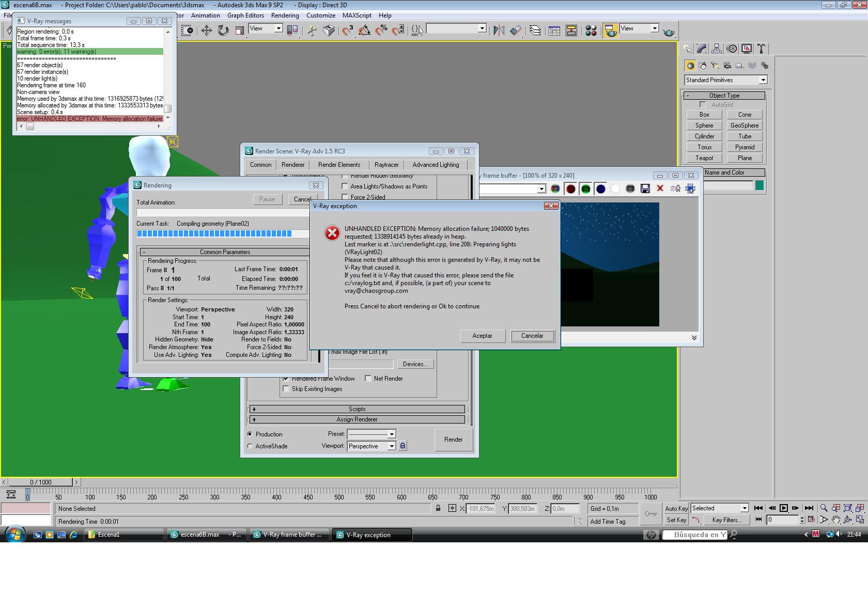Switch to the Display command panel
The width and height of the screenshot is (868, 595).
(x=747, y=49)
